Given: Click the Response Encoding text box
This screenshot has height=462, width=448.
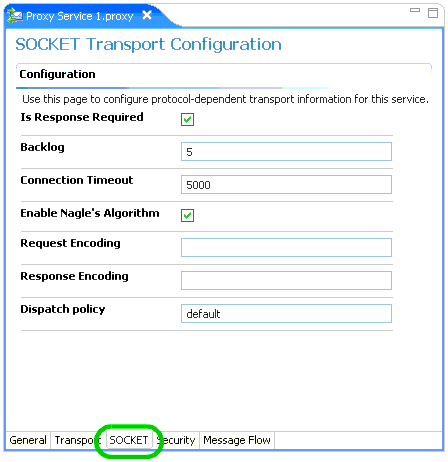Looking at the screenshot, I should (x=286, y=280).
